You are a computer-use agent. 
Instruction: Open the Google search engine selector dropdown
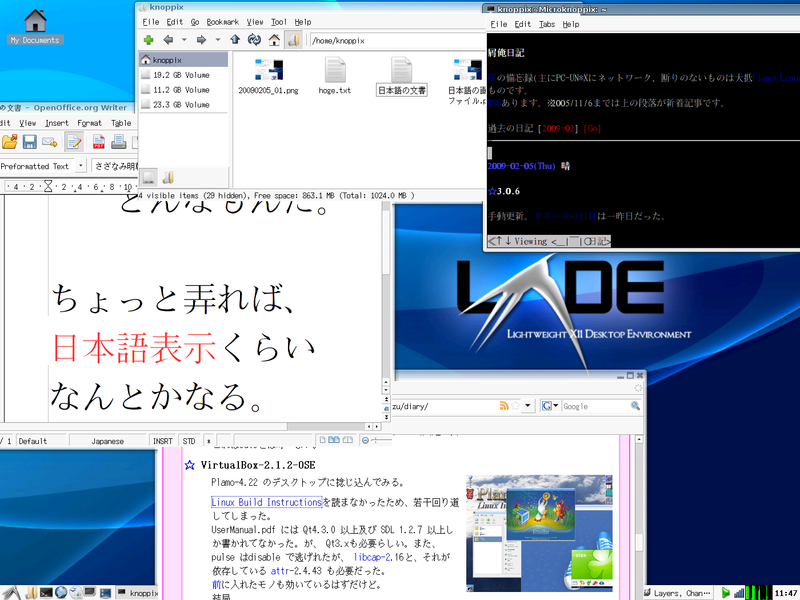550,406
